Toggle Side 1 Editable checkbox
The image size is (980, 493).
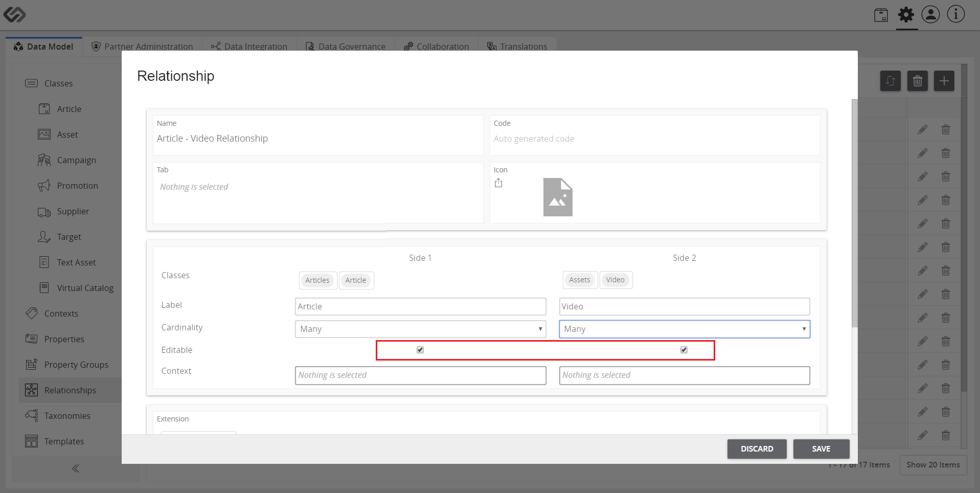click(420, 350)
